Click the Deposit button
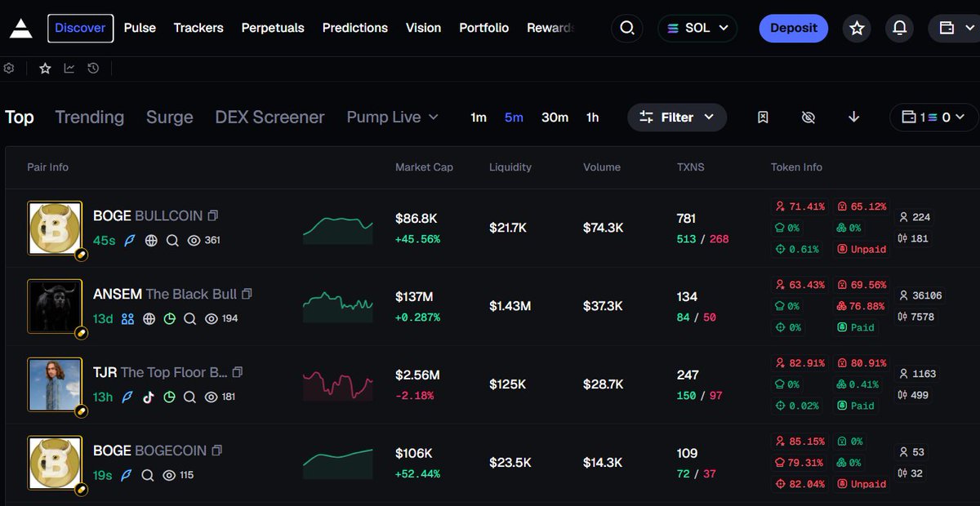This screenshot has width=980, height=506. [x=794, y=28]
